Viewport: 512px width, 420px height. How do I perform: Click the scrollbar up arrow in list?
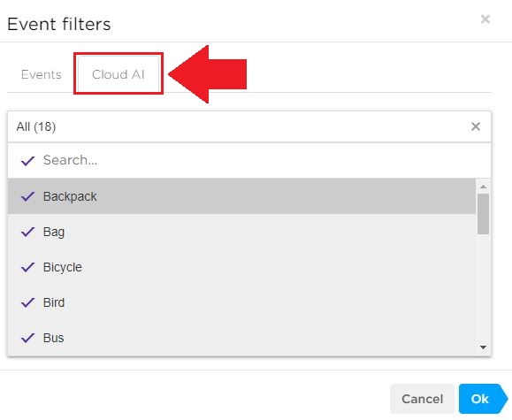pyautogui.click(x=483, y=187)
